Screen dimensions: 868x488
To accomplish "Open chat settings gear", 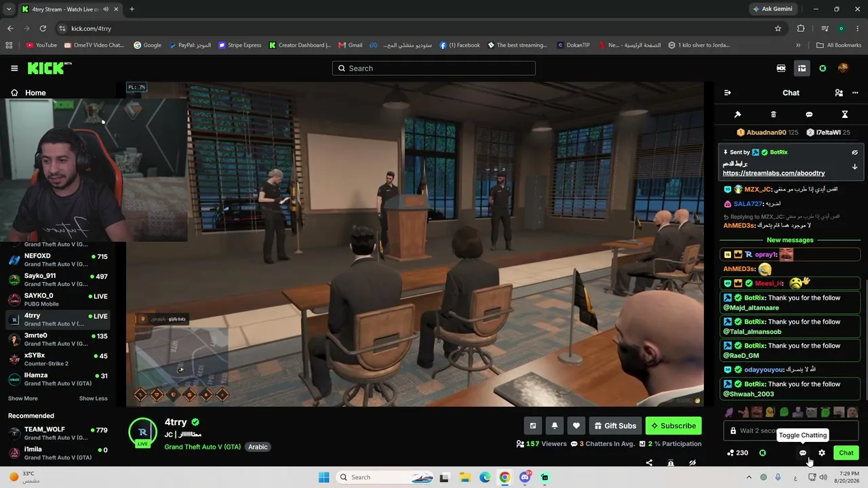I will [x=822, y=453].
